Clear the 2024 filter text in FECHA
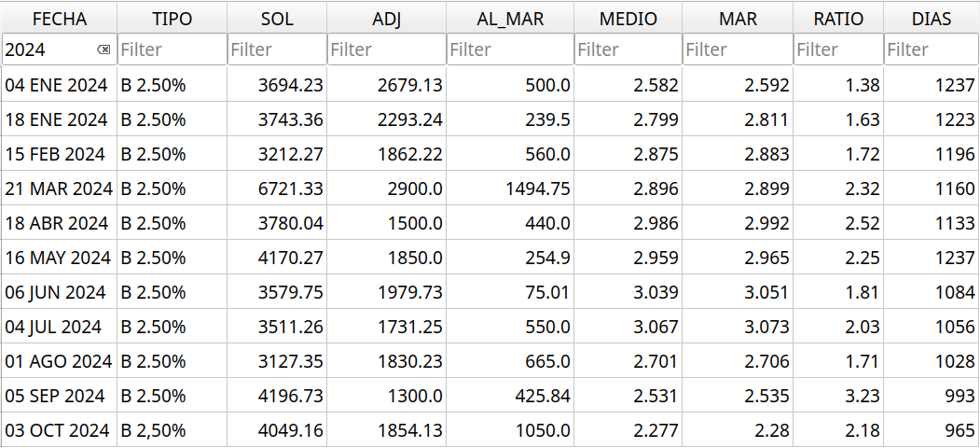This screenshot has height=448, width=980. (x=104, y=49)
